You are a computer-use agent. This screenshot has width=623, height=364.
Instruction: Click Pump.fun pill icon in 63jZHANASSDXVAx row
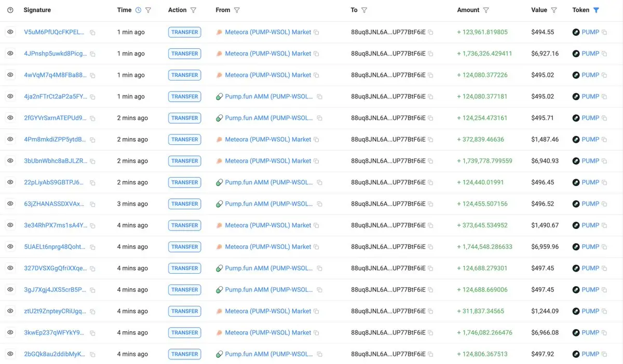coord(219,204)
